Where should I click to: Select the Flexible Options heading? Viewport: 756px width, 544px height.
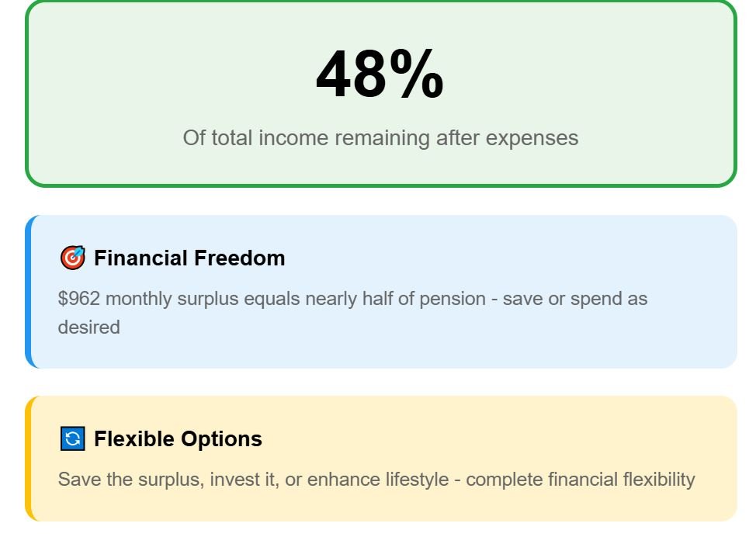178,438
